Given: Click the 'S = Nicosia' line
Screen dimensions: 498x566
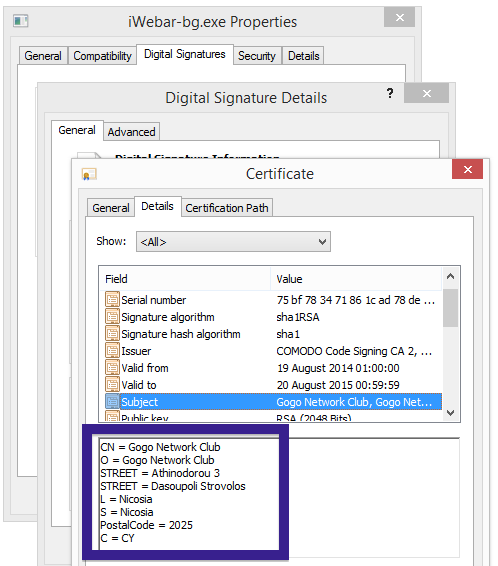Looking at the screenshot, I should (127, 512).
